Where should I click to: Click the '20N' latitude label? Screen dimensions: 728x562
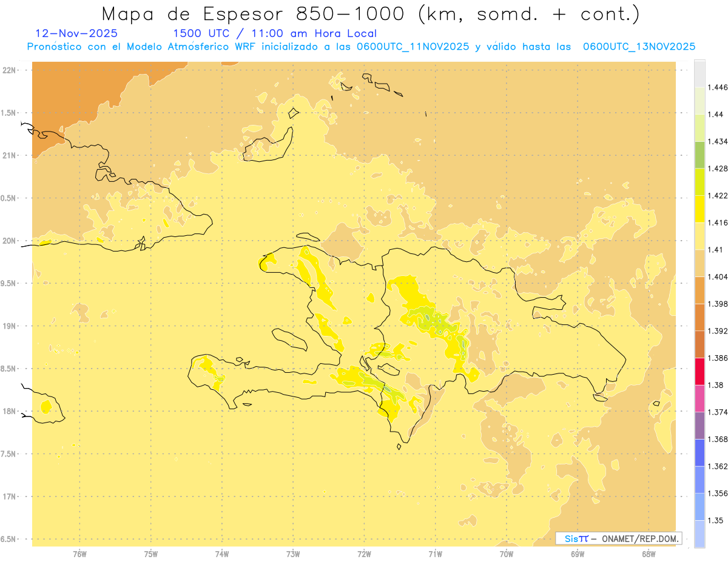click(x=9, y=241)
